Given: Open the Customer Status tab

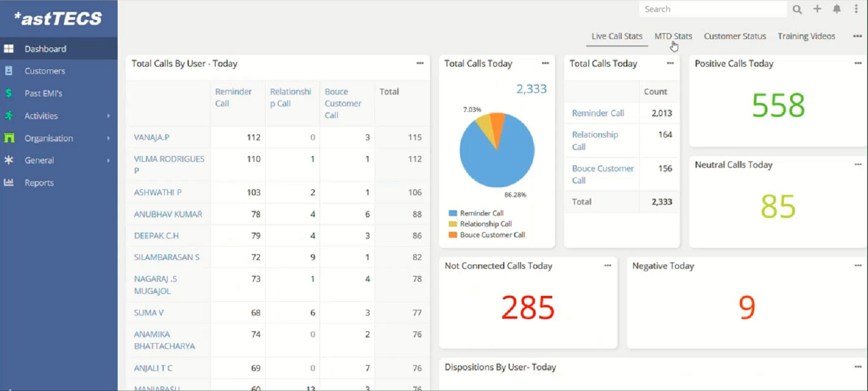Looking at the screenshot, I should [735, 36].
